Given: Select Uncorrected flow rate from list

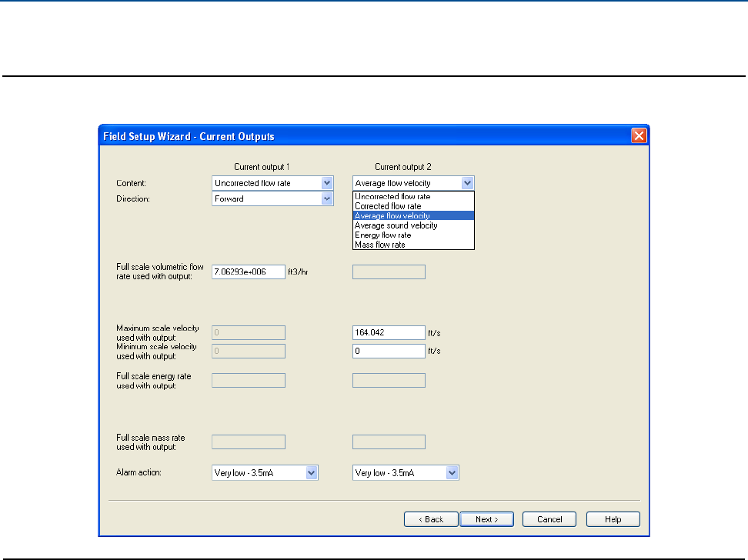Looking at the screenshot, I should click(392, 197).
